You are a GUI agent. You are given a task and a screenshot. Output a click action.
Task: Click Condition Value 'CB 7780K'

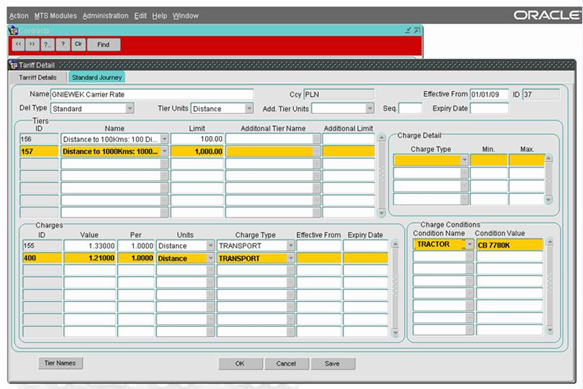click(x=509, y=245)
